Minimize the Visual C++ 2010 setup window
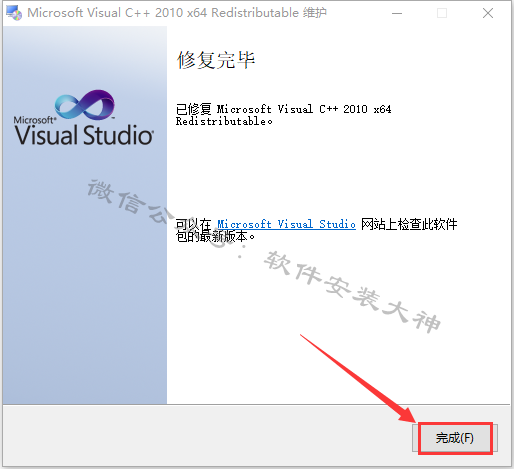 [x=397, y=13]
